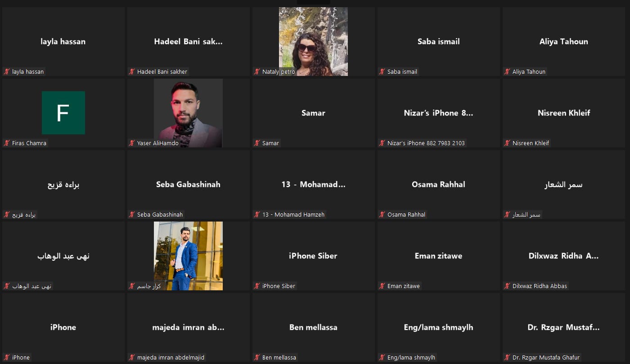Select the Nisreen Khleif video tile

tap(564, 113)
